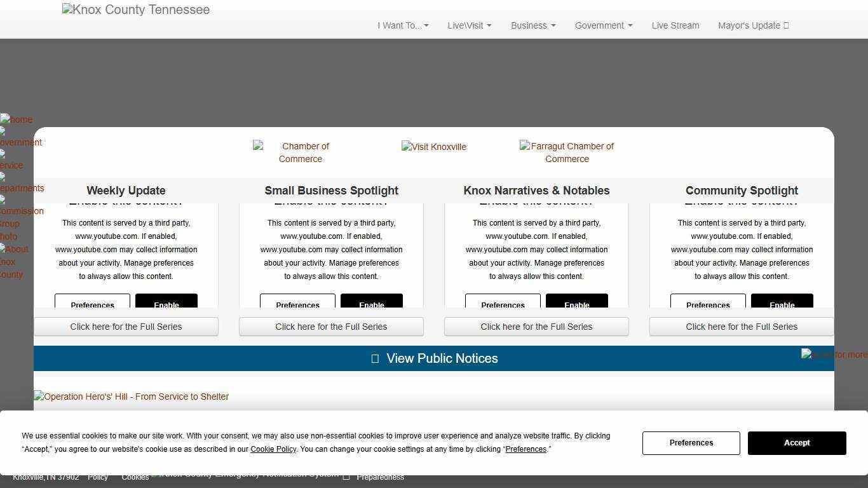
Task: Accept cookies in the consent banner
Action: point(796,443)
